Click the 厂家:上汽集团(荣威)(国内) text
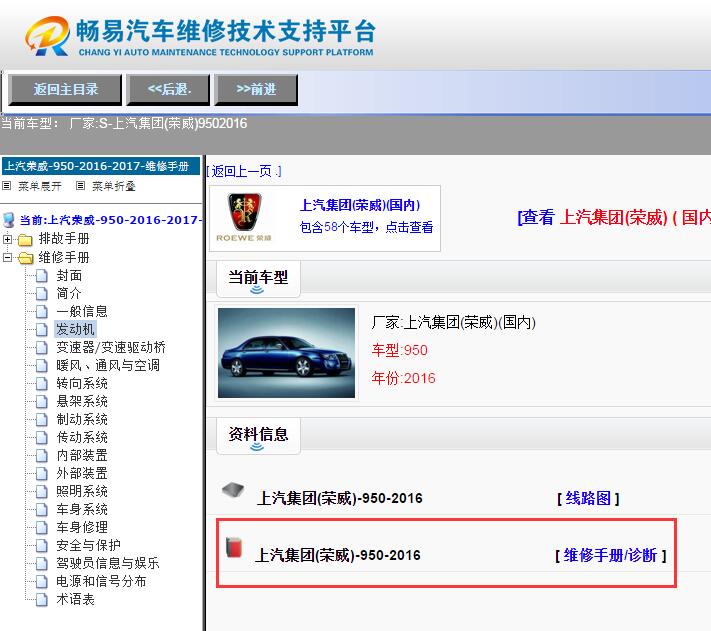Screen dimensions: 711x631 click(453, 322)
